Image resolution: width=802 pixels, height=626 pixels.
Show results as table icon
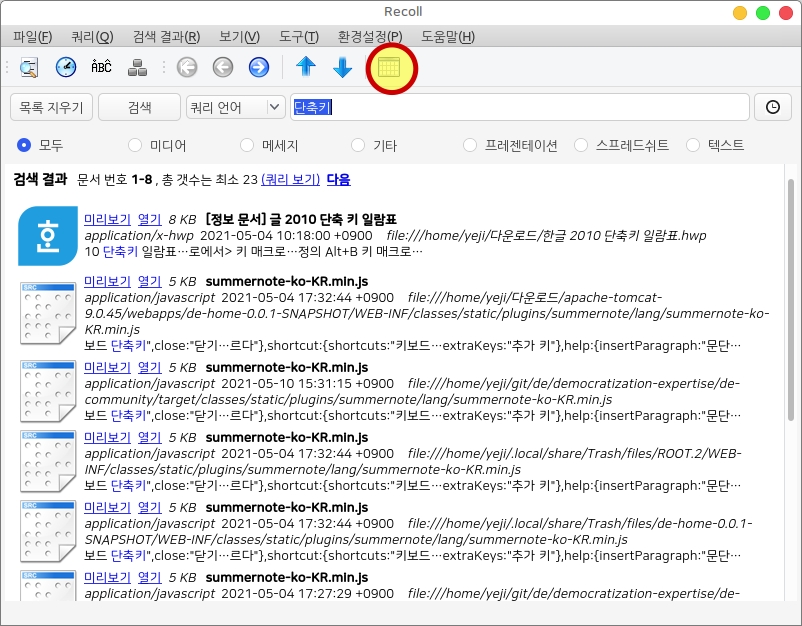tap(388, 68)
